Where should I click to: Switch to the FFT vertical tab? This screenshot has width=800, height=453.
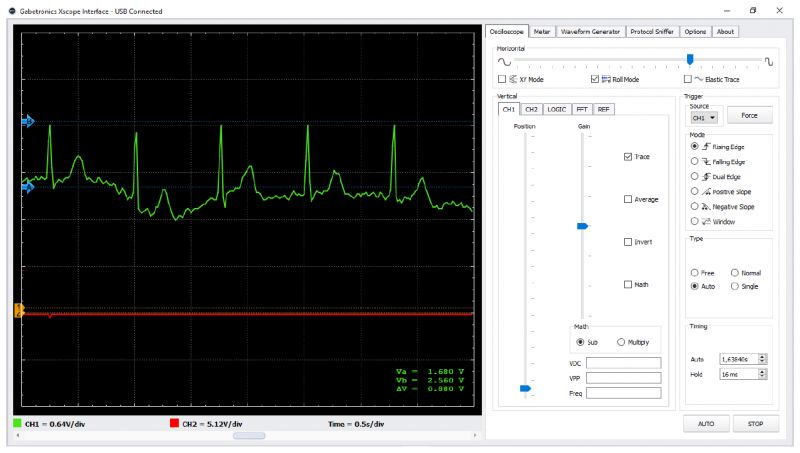point(582,109)
